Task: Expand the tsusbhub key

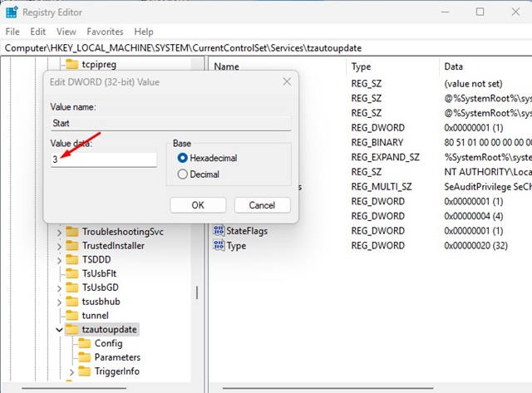Action: click(59, 302)
